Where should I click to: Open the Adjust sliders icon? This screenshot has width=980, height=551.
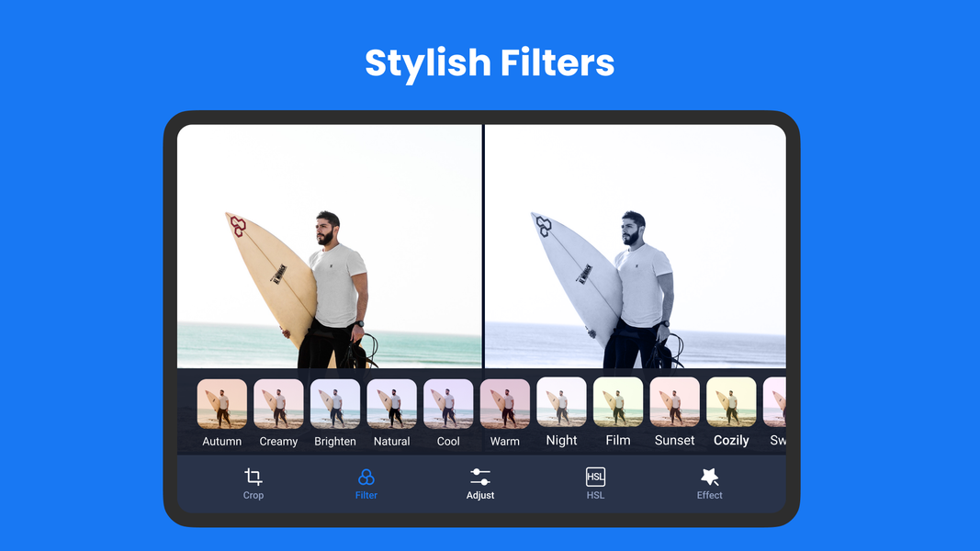click(480, 477)
